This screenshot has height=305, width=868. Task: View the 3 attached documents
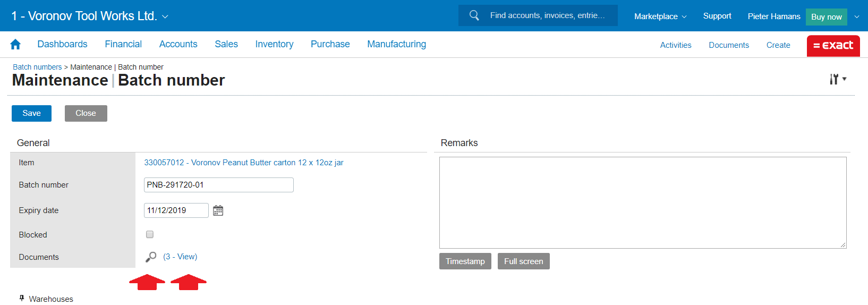tap(180, 257)
